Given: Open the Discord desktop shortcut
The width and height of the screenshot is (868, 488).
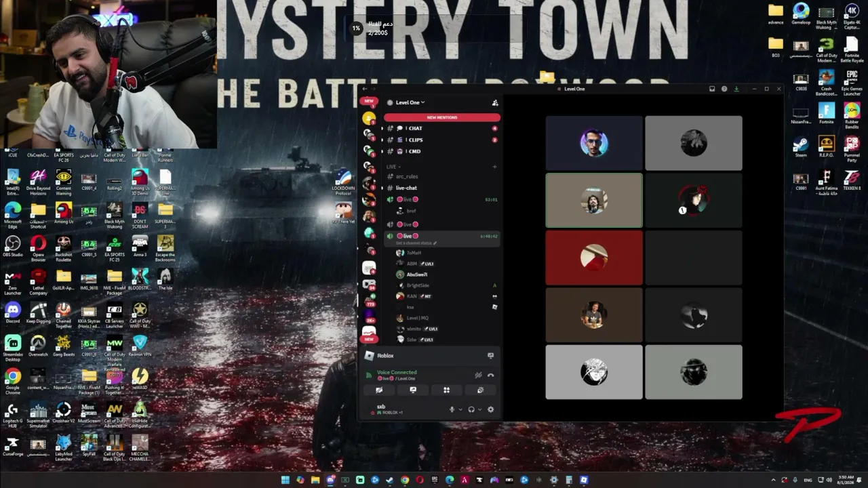Looking at the screenshot, I should tap(13, 313).
